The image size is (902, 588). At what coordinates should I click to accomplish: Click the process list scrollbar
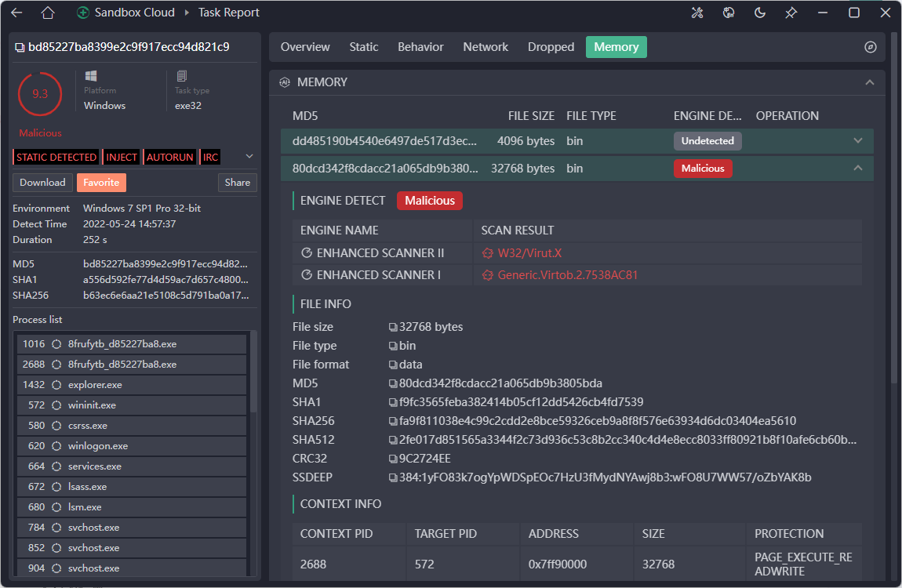tap(253, 372)
